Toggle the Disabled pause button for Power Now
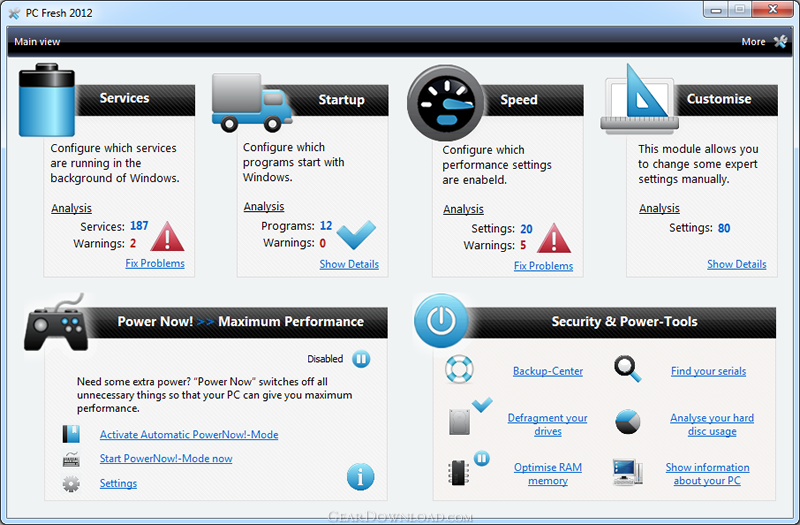This screenshot has width=800, height=525. 361,359
